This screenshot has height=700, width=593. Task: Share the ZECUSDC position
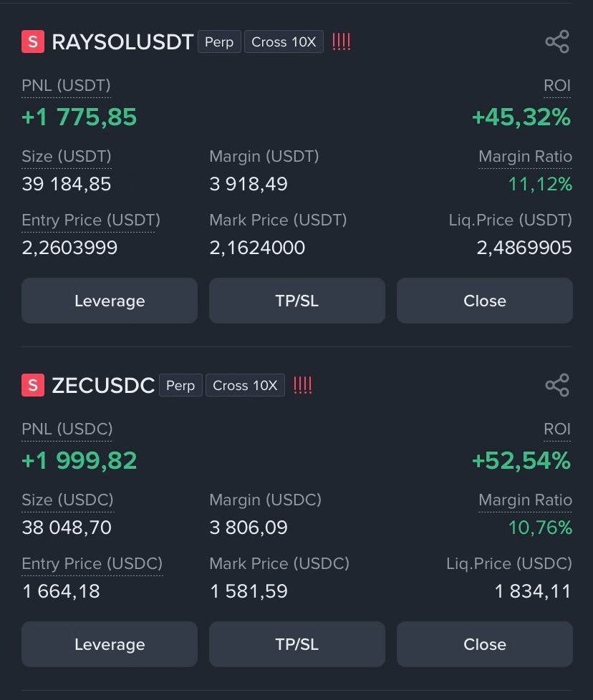click(x=557, y=385)
